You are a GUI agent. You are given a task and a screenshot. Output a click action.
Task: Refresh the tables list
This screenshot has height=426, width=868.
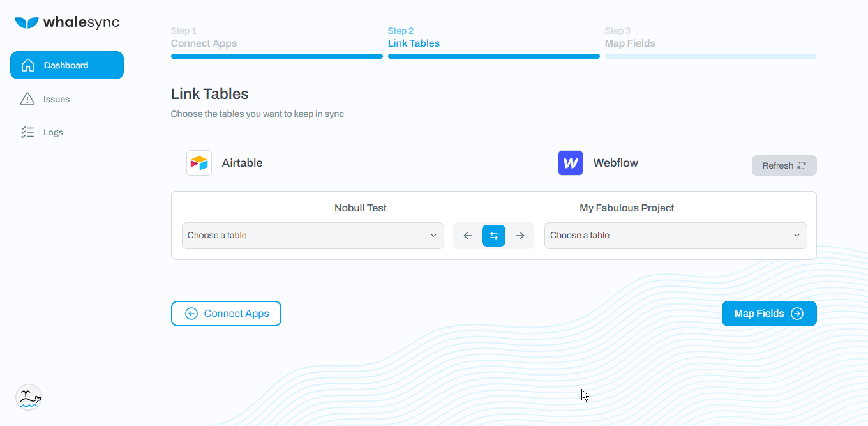point(784,165)
